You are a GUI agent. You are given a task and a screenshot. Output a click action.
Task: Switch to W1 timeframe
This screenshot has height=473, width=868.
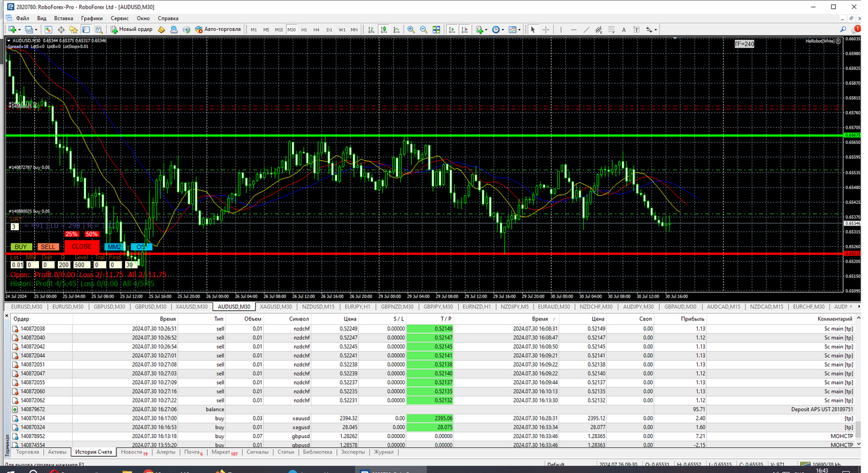click(342, 30)
